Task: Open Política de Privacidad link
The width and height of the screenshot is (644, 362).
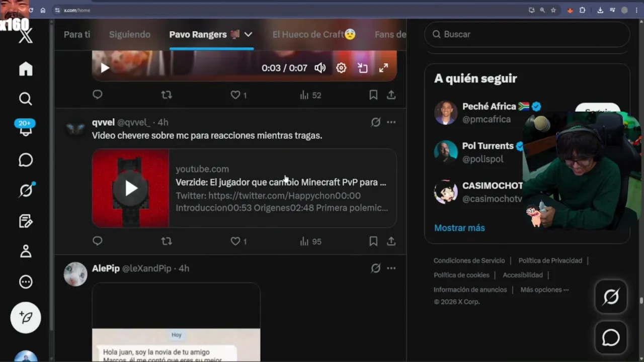Action: coord(550,260)
